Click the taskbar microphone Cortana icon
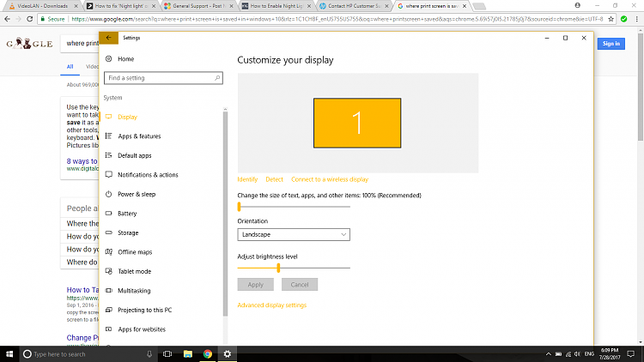This screenshot has height=362, width=644. [149, 353]
